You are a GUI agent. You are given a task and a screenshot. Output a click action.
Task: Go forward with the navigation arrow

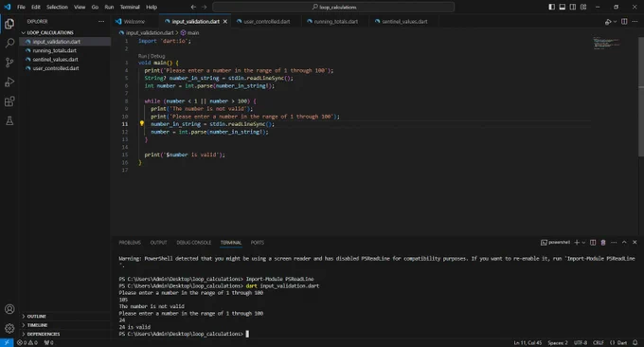click(x=205, y=7)
